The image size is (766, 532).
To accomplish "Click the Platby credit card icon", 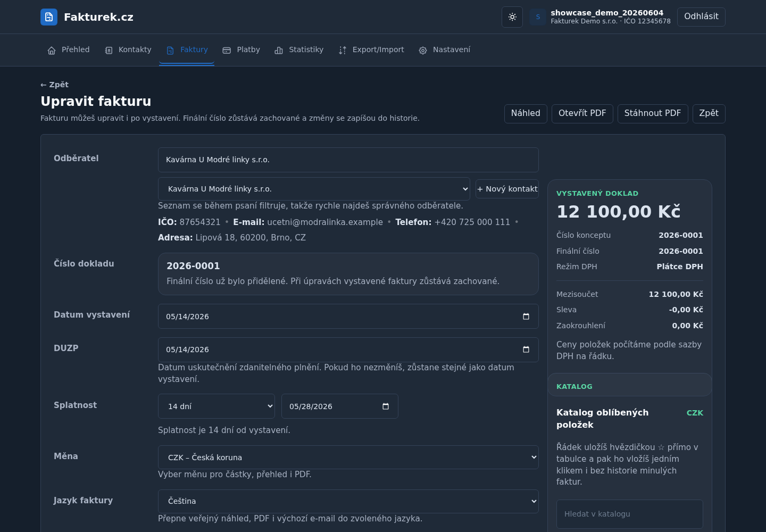I will tap(227, 51).
